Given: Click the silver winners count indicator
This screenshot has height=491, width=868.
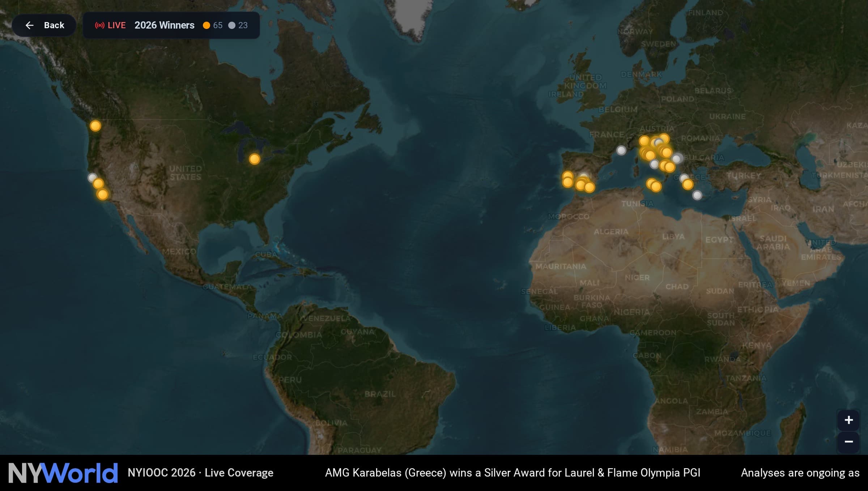Looking at the screenshot, I should [238, 25].
